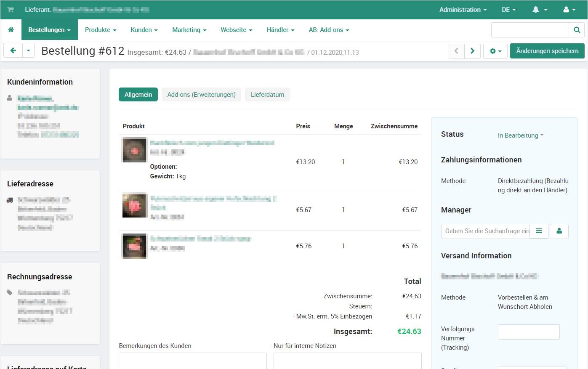Click the tag icon in Rechnungsadresse
The height and width of the screenshot is (369, 588).
tap(10, 292)
